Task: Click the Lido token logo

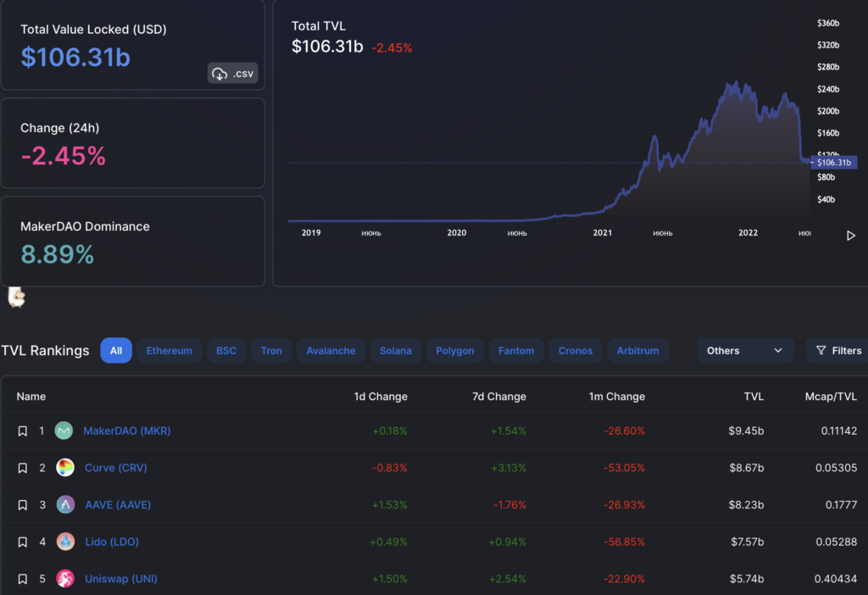Action: click(64, 542)
